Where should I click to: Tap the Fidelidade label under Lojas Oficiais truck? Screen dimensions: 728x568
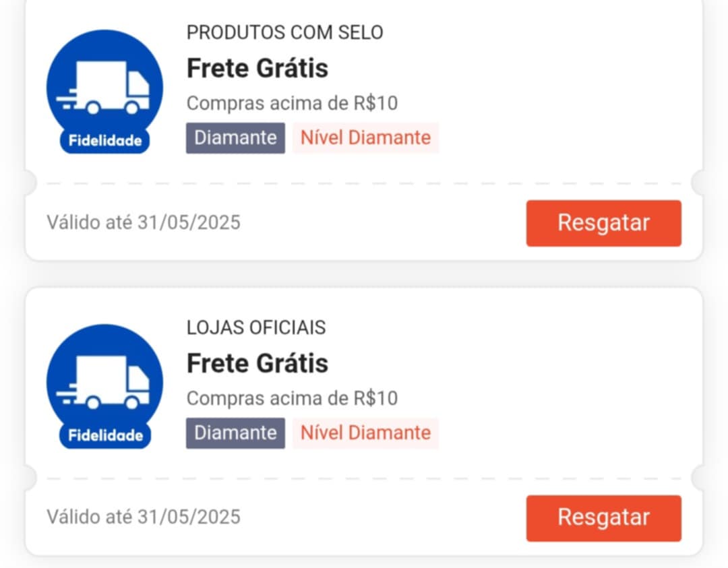coord(105,435)
